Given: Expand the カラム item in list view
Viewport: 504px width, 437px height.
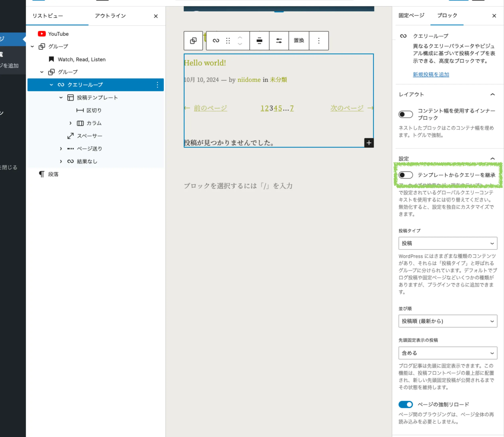Looking at the screenshot, I should point(70,123).
